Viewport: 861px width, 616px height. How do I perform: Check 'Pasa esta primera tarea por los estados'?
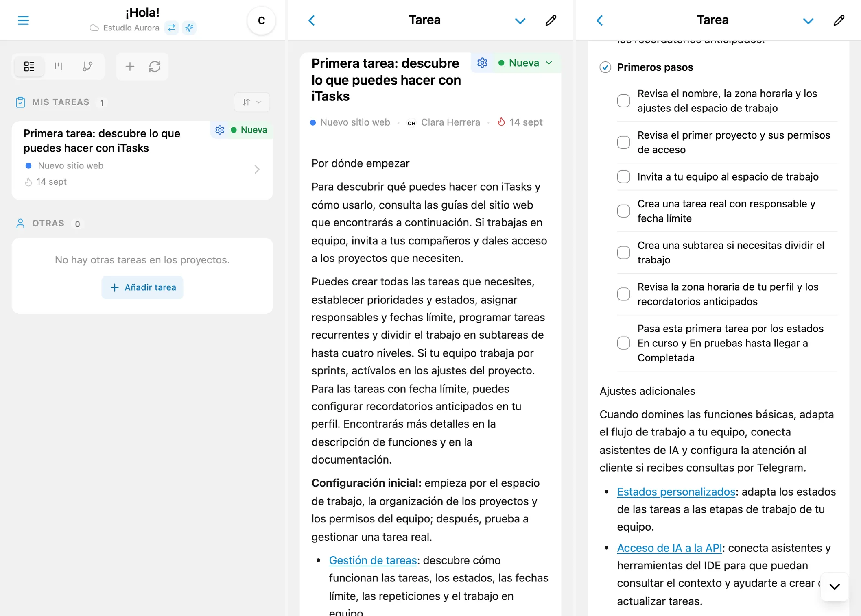[623, 343]
